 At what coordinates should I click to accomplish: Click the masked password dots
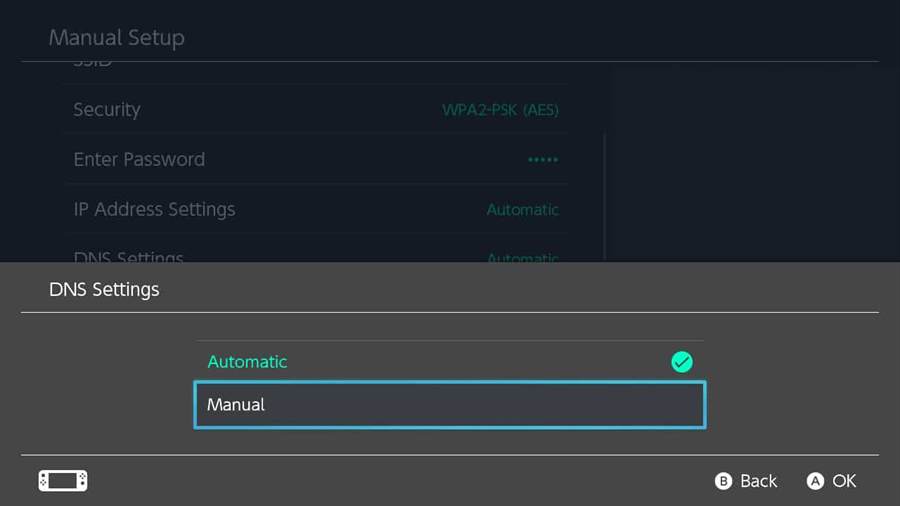tap(543, 159)
